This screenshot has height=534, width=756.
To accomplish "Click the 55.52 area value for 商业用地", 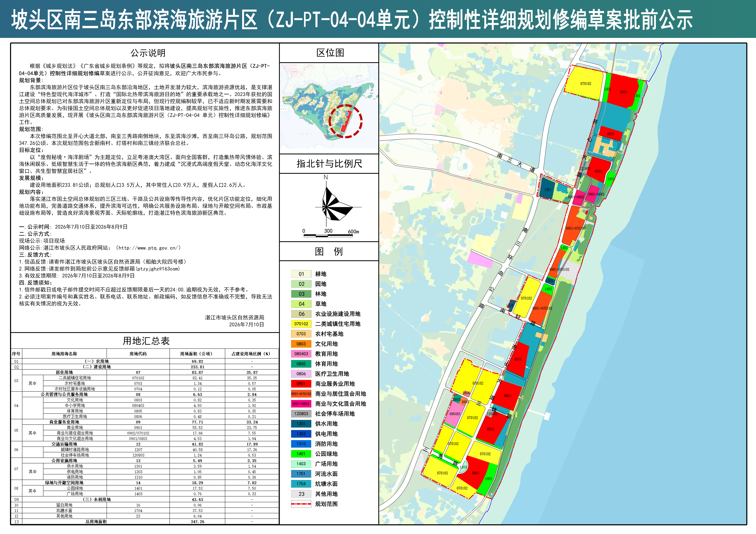I will click(x=198, y=428).
